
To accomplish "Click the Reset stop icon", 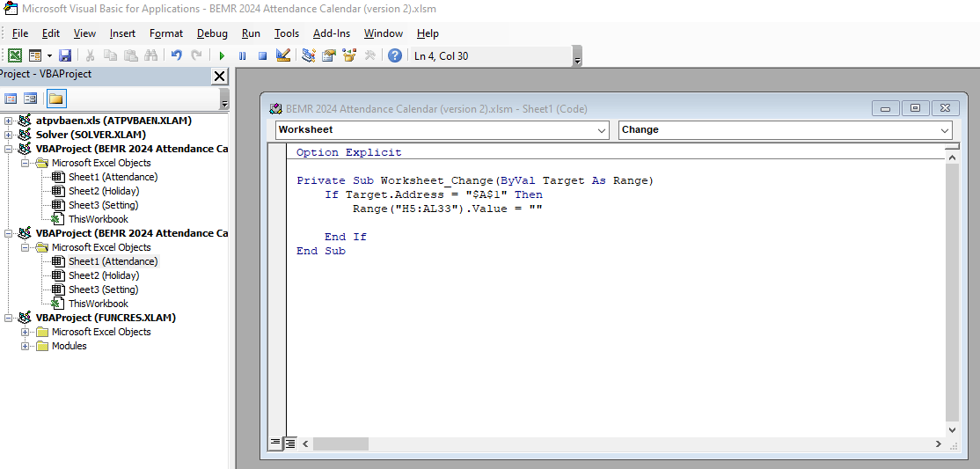I will 262,55.
